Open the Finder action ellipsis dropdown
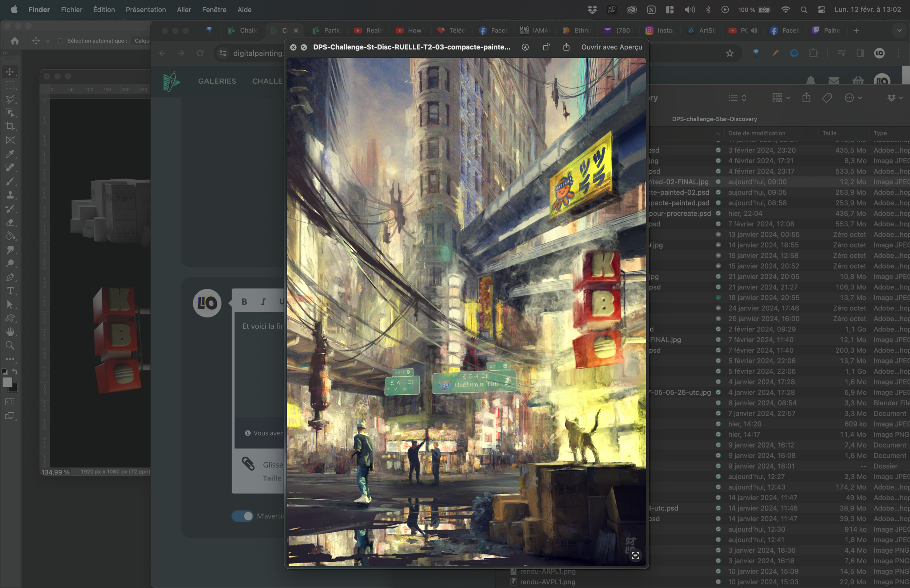The image size is (910, 588). 853,98
